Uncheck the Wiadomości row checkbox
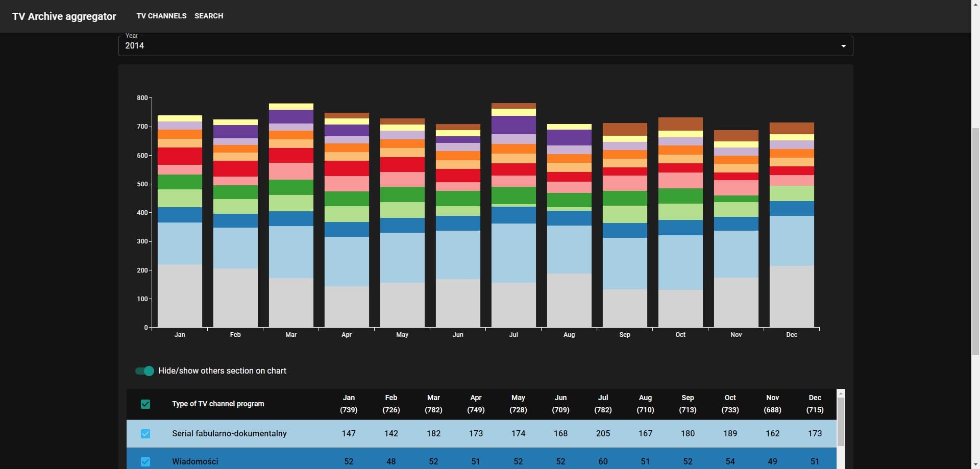Viewport: 980px width, 469px height. [x=145, y=462]
